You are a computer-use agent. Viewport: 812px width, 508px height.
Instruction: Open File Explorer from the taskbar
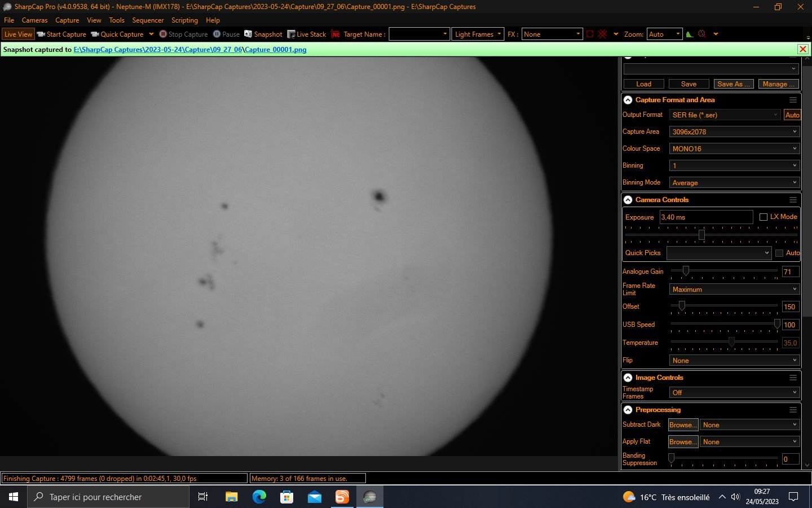point(231,497)
